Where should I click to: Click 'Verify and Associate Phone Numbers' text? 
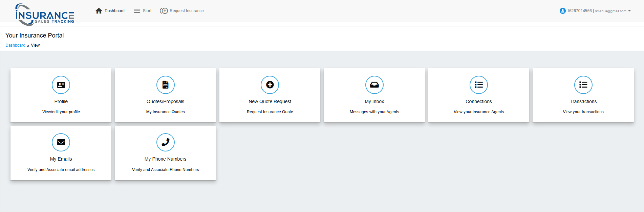pos(166,170)
